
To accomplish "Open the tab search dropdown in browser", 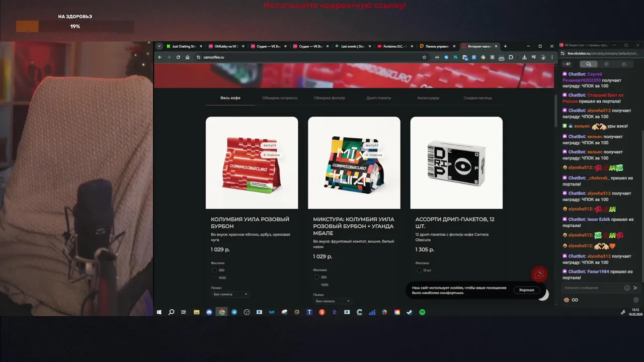I will click(x=159, y=46).
